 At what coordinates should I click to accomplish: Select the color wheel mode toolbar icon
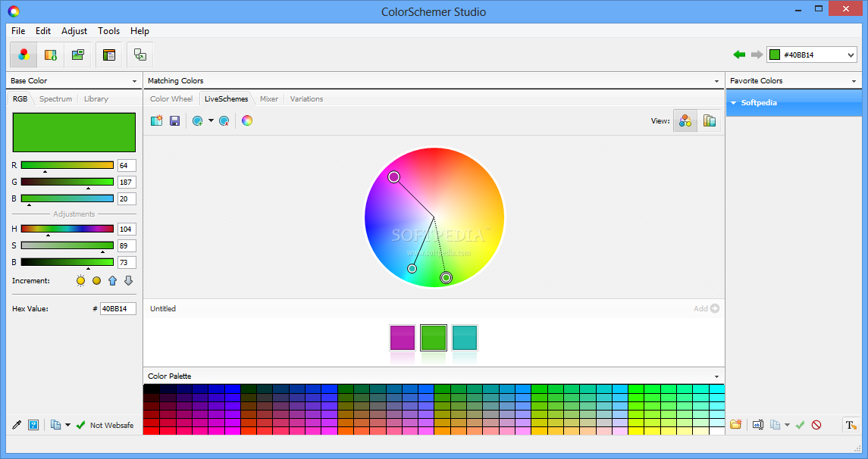pos(24,55)
